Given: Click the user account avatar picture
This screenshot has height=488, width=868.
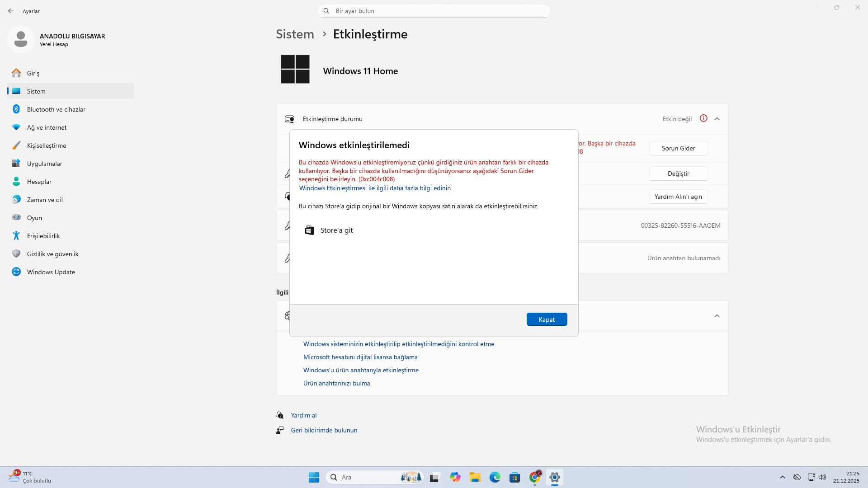Looking at the screenshot, I should pyautogui.click(x=21, y=39).
